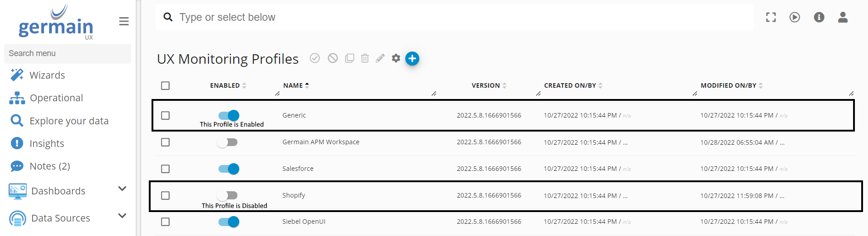
Task: Open the settings gear in profiles toolbar
Action: [396, 58]
